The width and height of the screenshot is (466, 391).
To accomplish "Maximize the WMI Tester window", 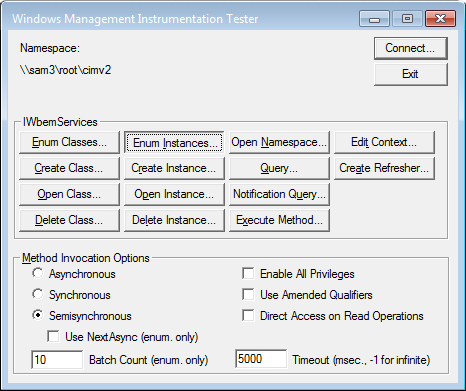I will pyautogui.click(x=407, y=19).
